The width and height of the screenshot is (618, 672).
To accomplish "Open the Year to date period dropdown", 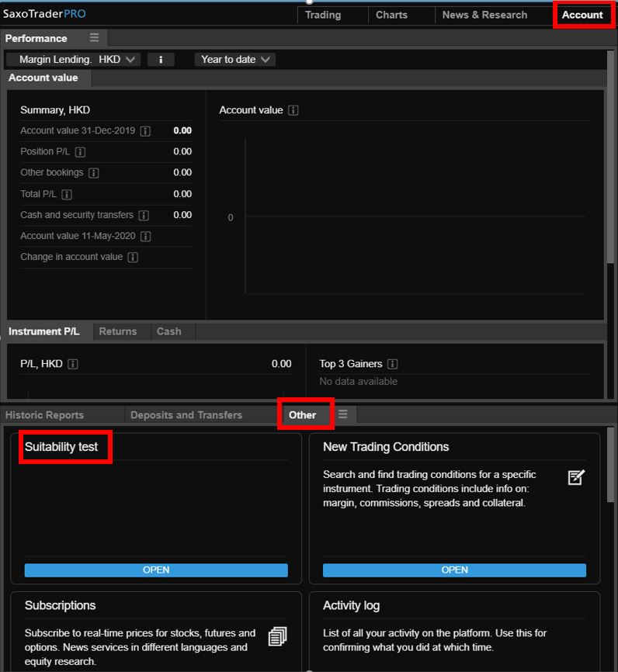I will pyautogui.click(x=235, y=60).
